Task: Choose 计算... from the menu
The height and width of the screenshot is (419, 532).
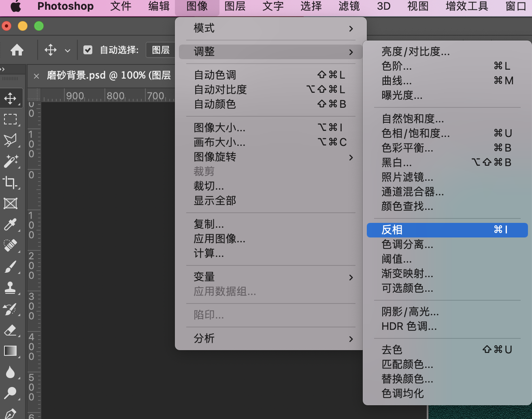Action: (x=270, y=253)
